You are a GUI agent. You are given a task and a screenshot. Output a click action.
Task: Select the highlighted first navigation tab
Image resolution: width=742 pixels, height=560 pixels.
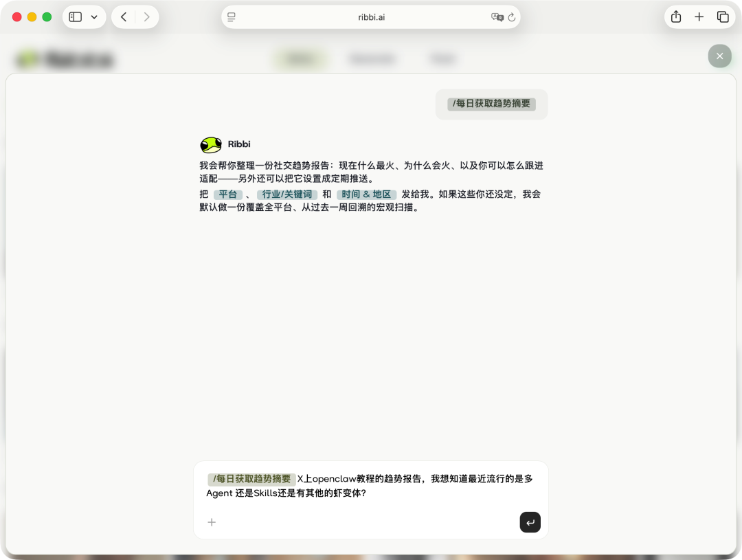[299, 58]
